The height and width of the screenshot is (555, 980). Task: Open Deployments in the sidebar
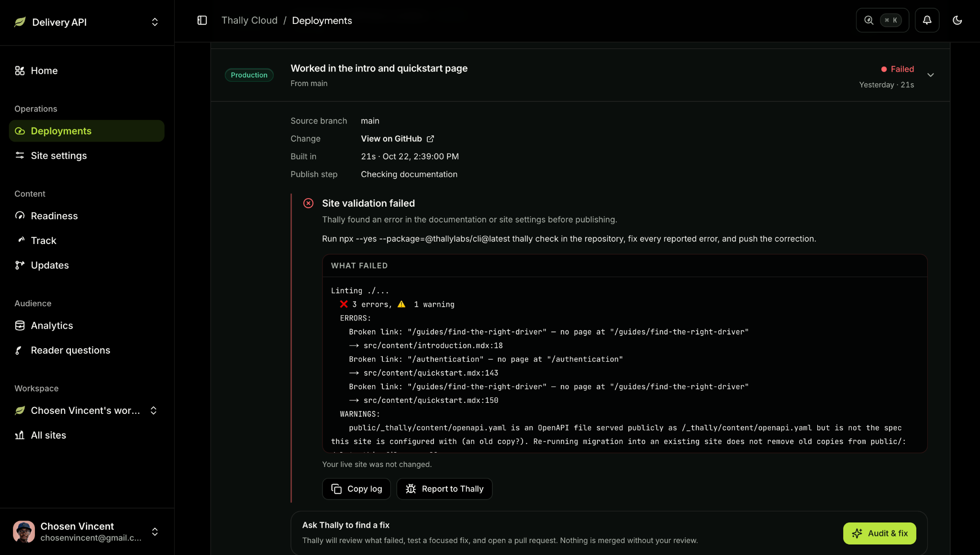tap(87, 131)
